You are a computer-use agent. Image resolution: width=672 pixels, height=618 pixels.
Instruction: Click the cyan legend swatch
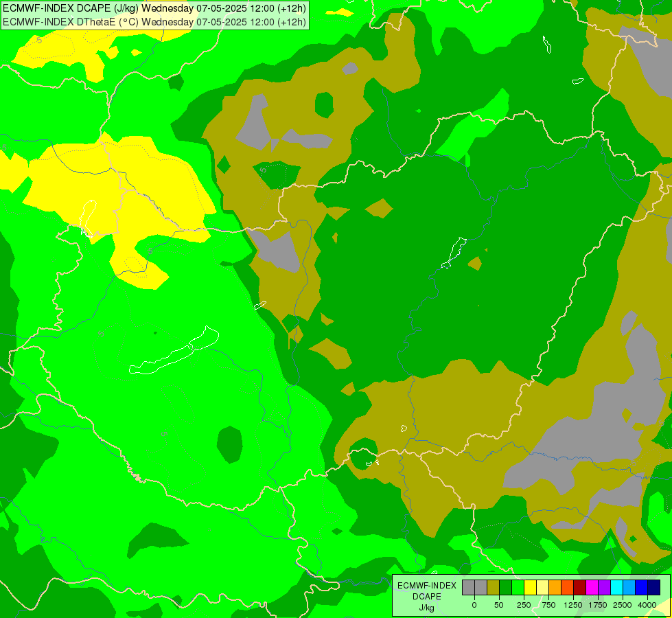tap(616, 587)
